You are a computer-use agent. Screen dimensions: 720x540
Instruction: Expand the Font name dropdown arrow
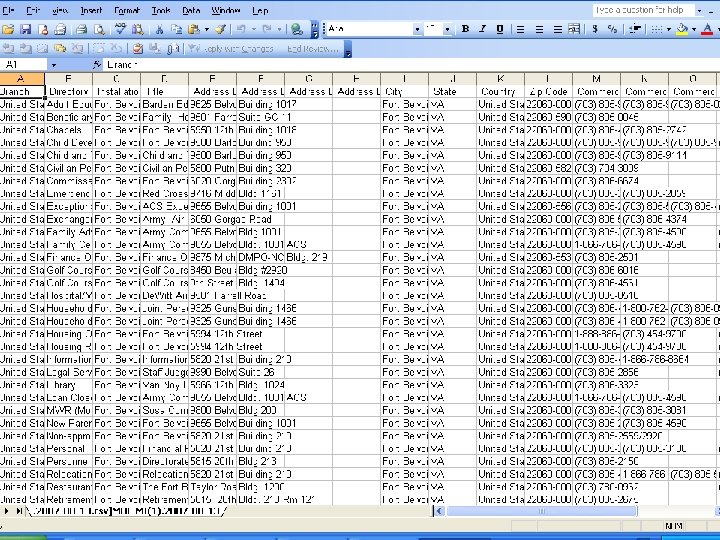tap(417, 29)
